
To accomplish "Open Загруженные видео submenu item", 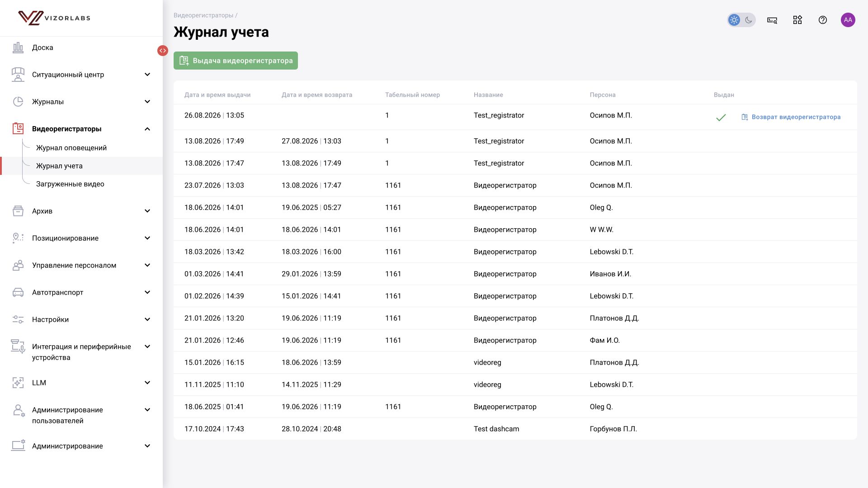I will click(x=70, y=184).
